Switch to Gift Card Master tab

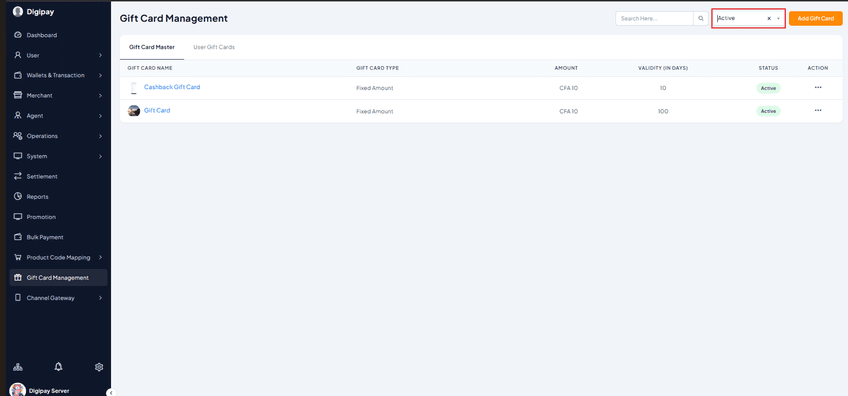(152, 47)
